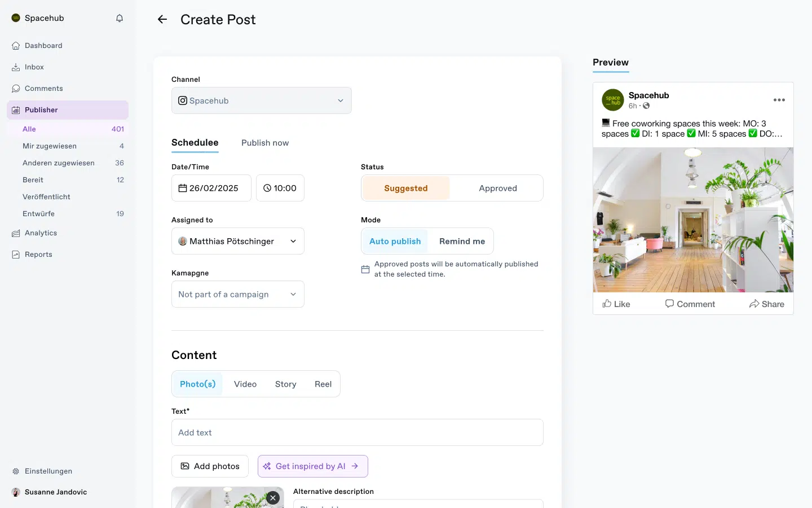812x508 pixels.
Task: Click the Get inspired by AI button
Action: tap(312, 466)
